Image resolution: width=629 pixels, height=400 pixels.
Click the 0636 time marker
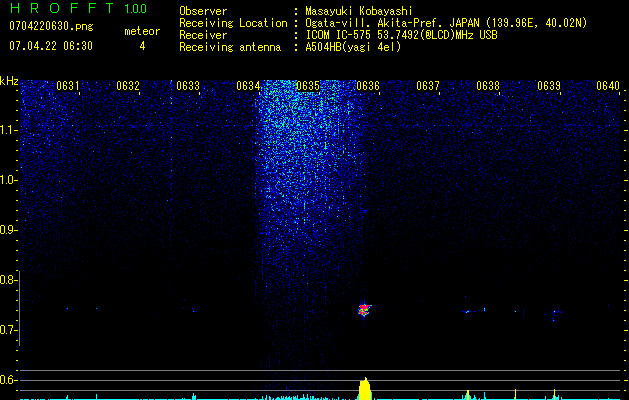pos(368,86)
